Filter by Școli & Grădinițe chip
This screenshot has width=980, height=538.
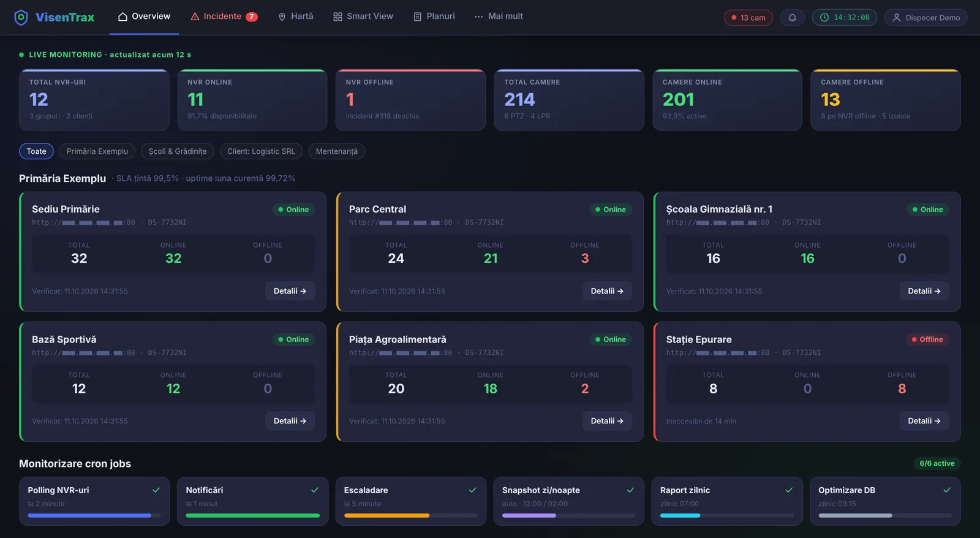pyautogui.click(x=178, y=151)
